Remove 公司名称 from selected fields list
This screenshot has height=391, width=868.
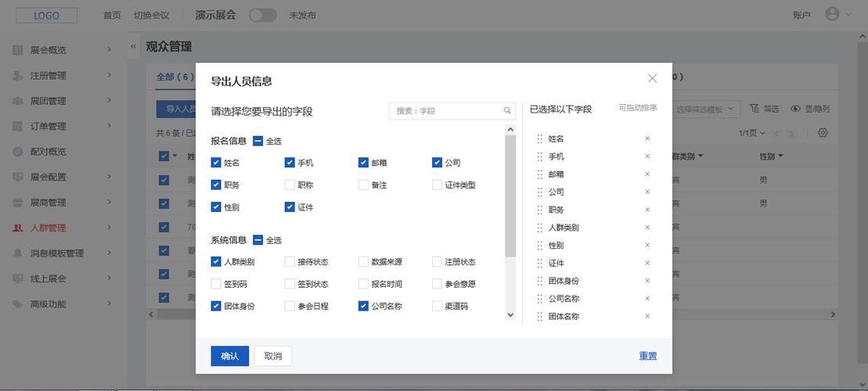647,299
